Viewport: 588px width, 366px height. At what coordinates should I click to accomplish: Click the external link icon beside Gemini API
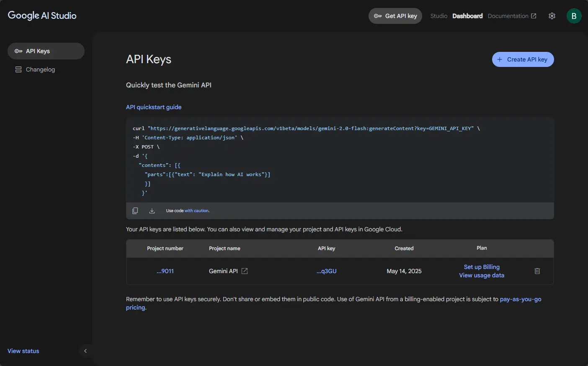[x=245, y=271]
